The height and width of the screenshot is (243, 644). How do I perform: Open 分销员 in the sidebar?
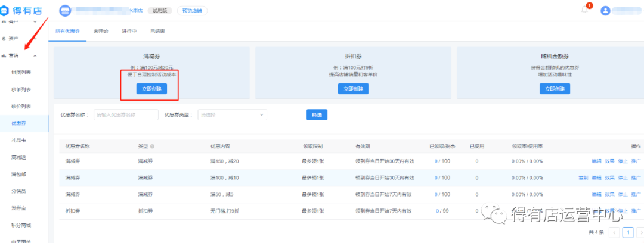click(19, 191)
